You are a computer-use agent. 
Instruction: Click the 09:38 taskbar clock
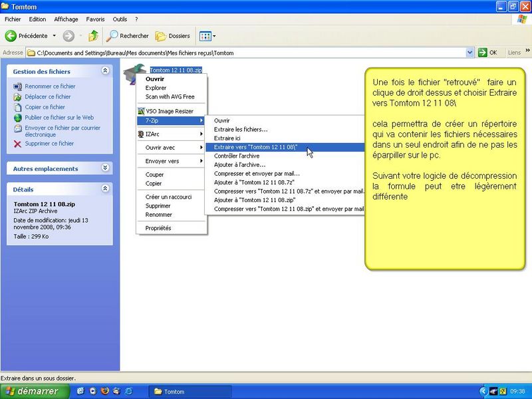coord(517,392)
